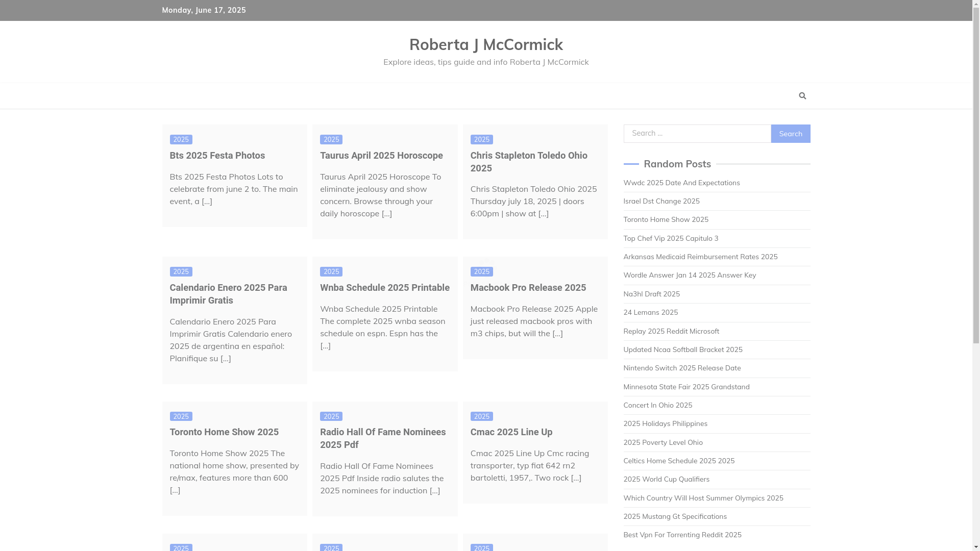Open Cmac 2025 Line Up post
Image resolution: width=980 pixels, height=551 pixels.
pyautogui.click(x=511, y=432)
